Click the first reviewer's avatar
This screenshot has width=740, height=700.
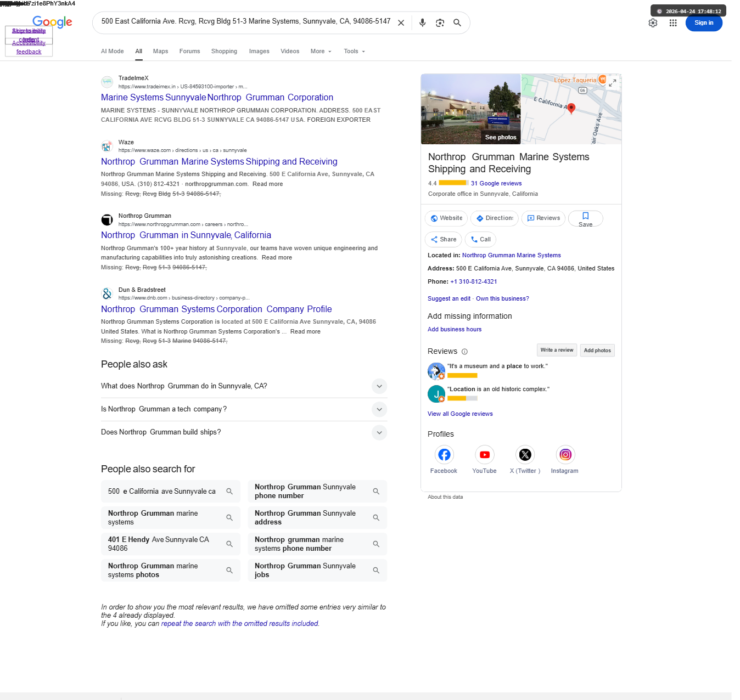point(436,371)
